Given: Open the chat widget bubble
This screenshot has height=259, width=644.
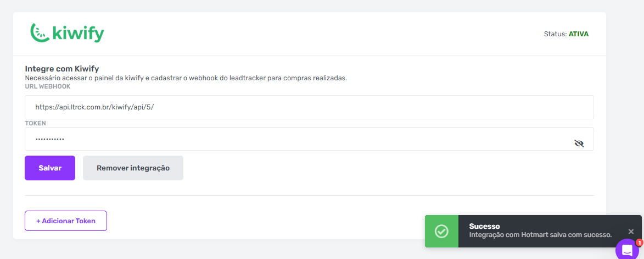Looking at the screenshot, I should pyautogui.click(x=627, y=249).
